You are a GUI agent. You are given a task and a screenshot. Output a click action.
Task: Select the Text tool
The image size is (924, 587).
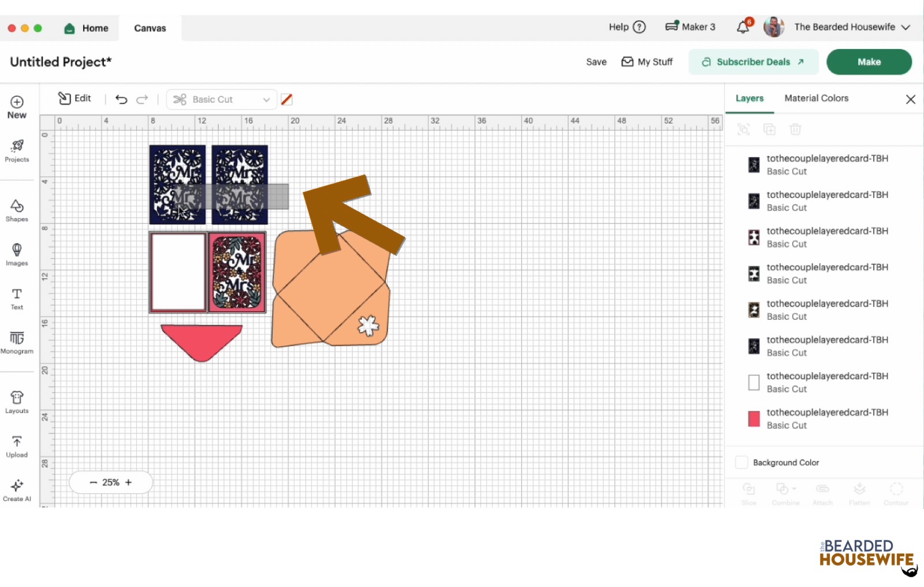pyautogui.click(x=17, y=298)
